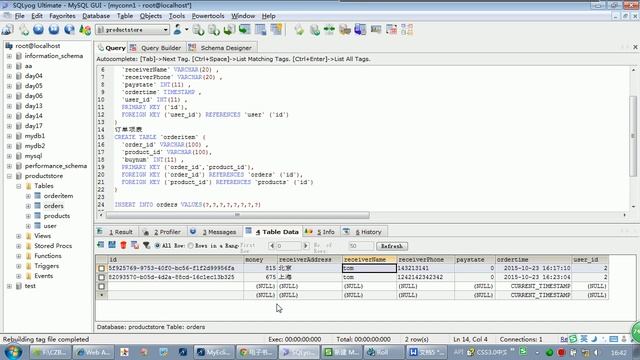Click the ordertime column header
The image size is (640, 360).
pyautogui.click(x=533, y=260)
